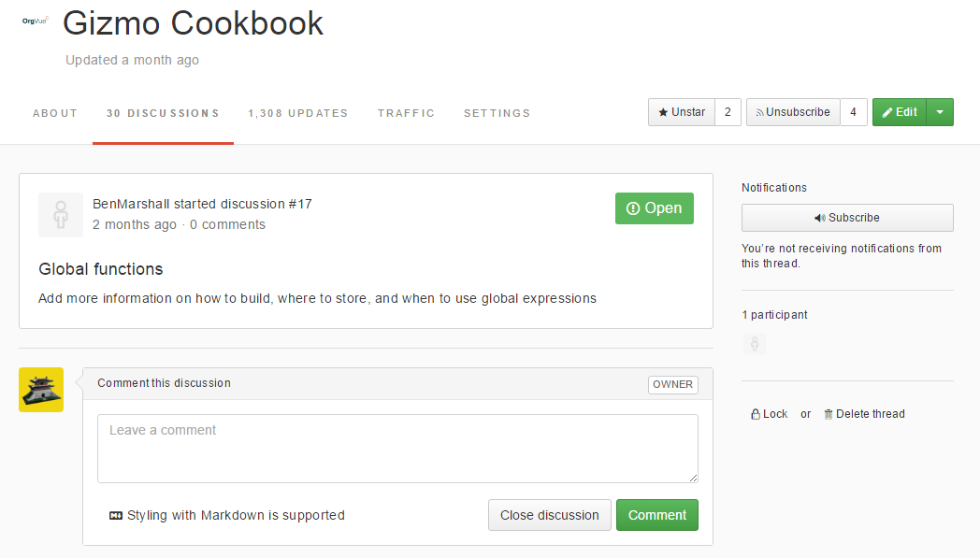Open the Traffic tab
Screen dimensions: 980x558
click(406, 113)
